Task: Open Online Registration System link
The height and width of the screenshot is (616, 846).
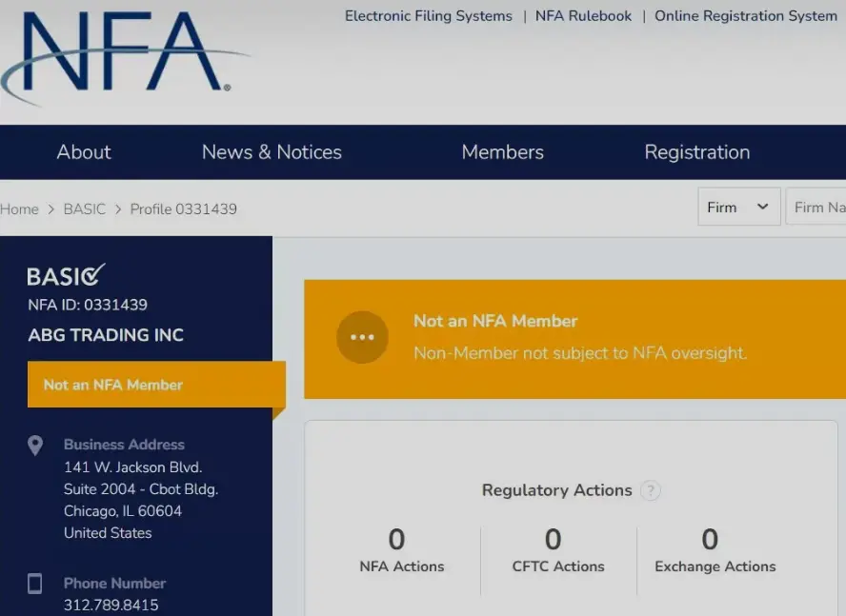Action: pyautogui.click(x=746, y=16)
